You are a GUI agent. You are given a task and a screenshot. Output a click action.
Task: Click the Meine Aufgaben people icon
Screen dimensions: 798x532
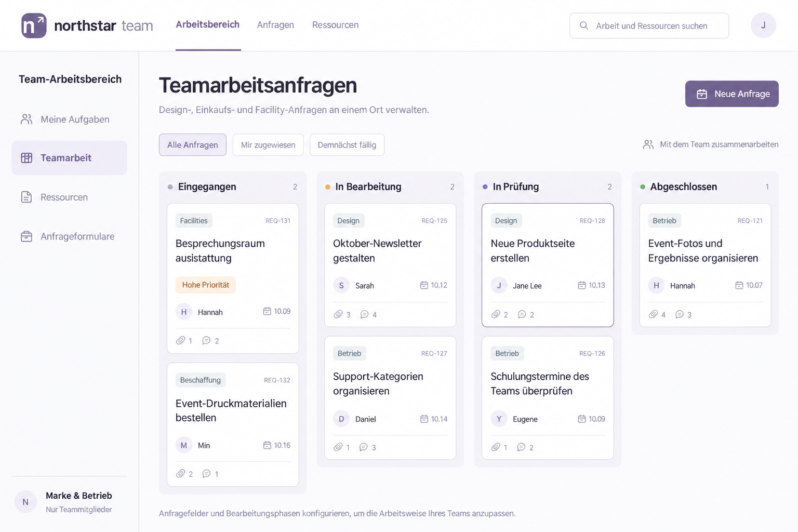coord(26,119)
